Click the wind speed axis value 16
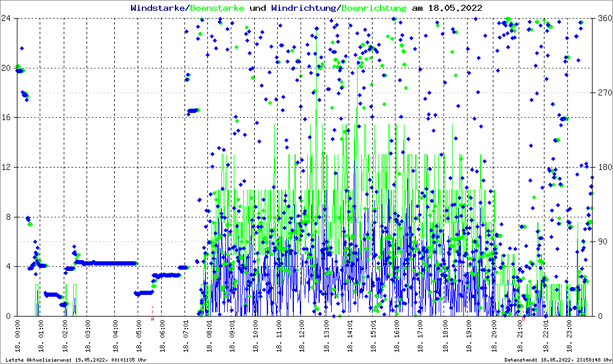The width and height of the screenshot is (613, 364). (6, 118)
